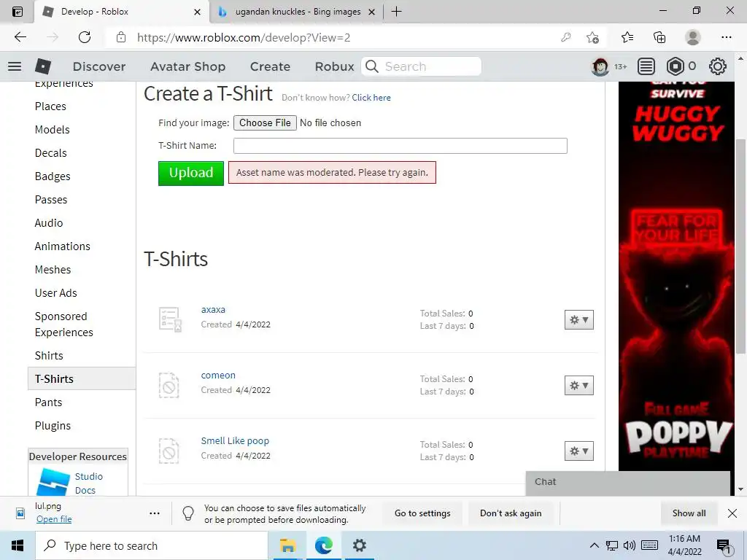
Task: Select Sponsored Experiences in the sidebar
Action: tap(64, 324)
